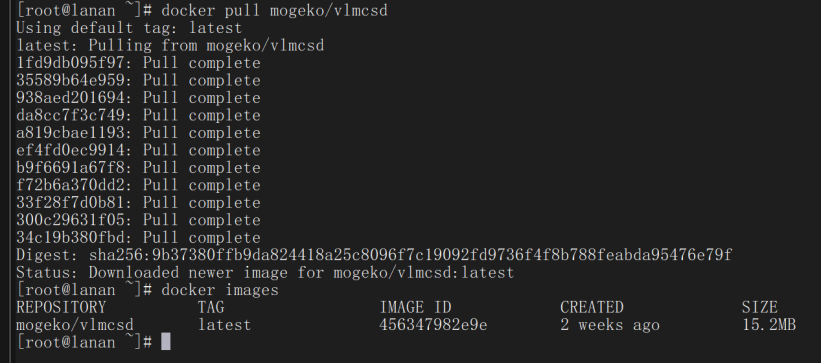Screen dimensions: 821x364
Task: Click layer ID 1fd9db095f97
Action: tap(70, 63)
